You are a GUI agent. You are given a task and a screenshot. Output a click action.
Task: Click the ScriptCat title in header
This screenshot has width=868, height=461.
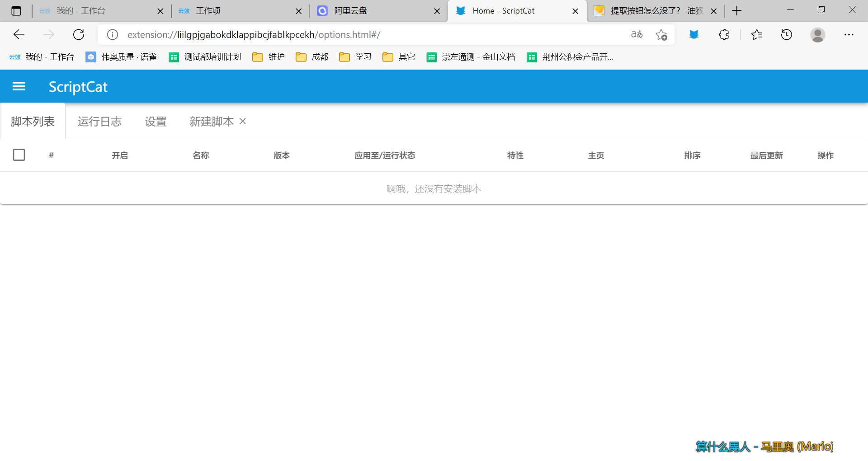(x=78, y=87)
